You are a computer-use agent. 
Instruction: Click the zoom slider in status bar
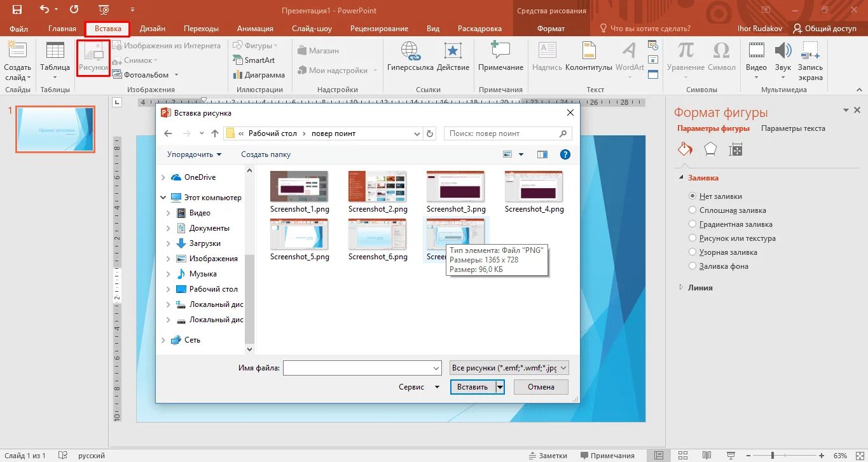coord(773,456)
